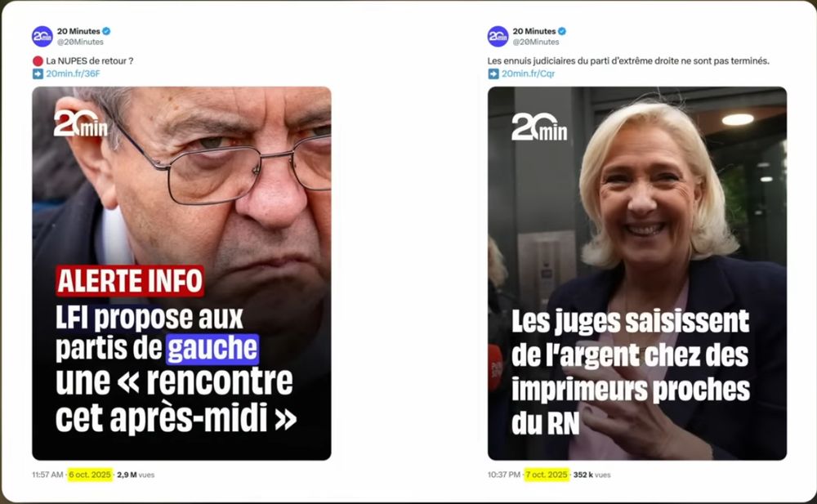Open the Les juges saisissent image
The image size is (817, 504).
(636, 273)
